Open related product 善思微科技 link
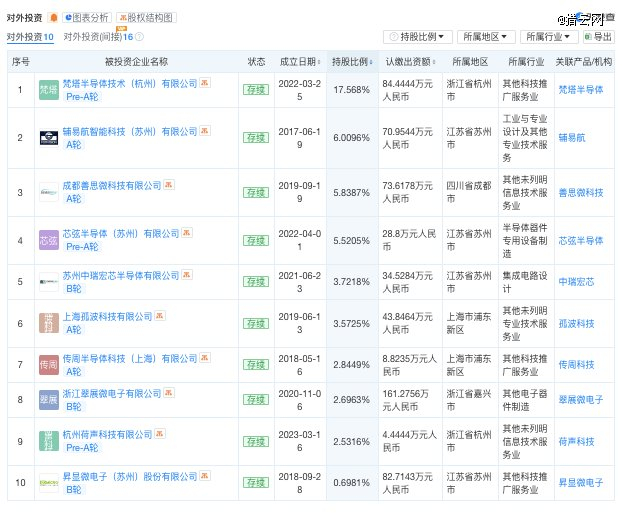The width and height of the screenshot is (622, 525). [x=581, y=192]
